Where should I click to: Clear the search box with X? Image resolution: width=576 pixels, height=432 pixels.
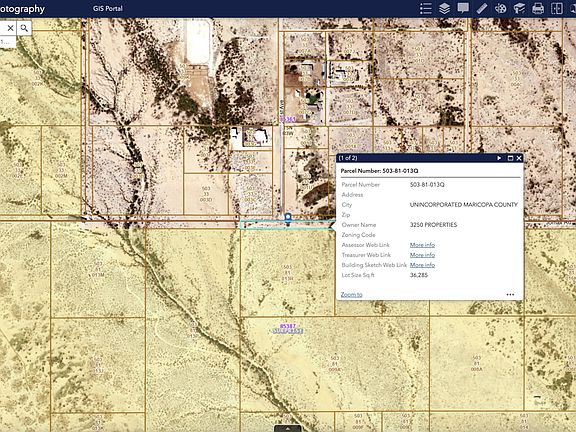click(x=10, y=28)
